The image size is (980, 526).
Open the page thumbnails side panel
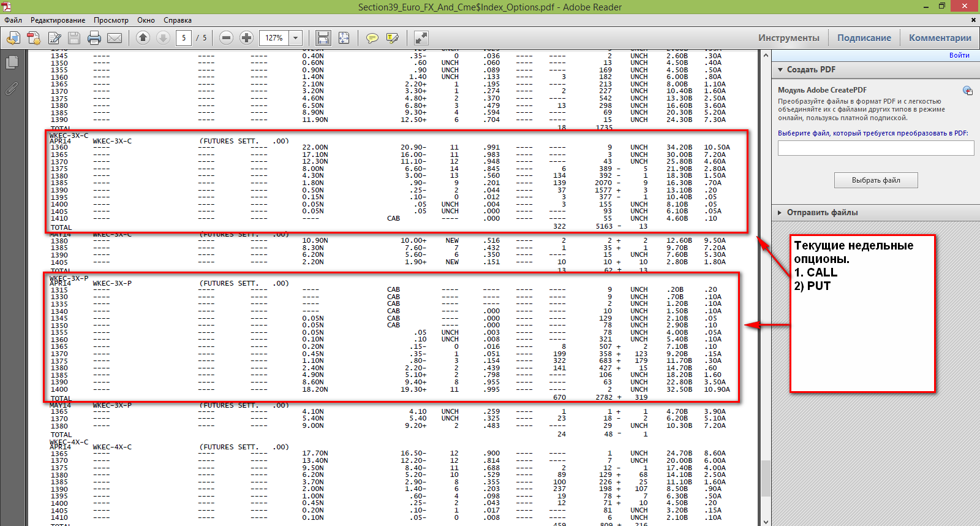pos(12,62)
